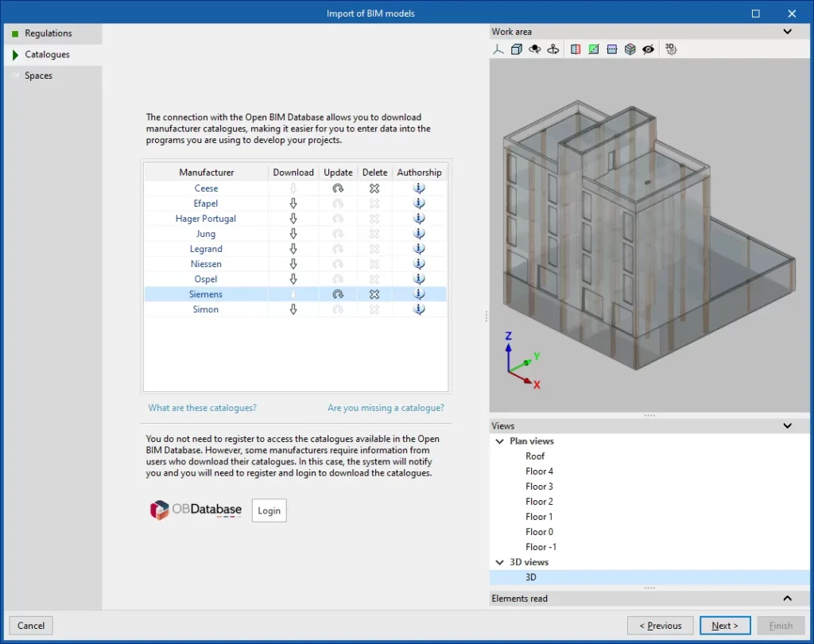Select the Floor 4 plan view
This screenshot has width=814, height=644.
[x=539, y=471]
